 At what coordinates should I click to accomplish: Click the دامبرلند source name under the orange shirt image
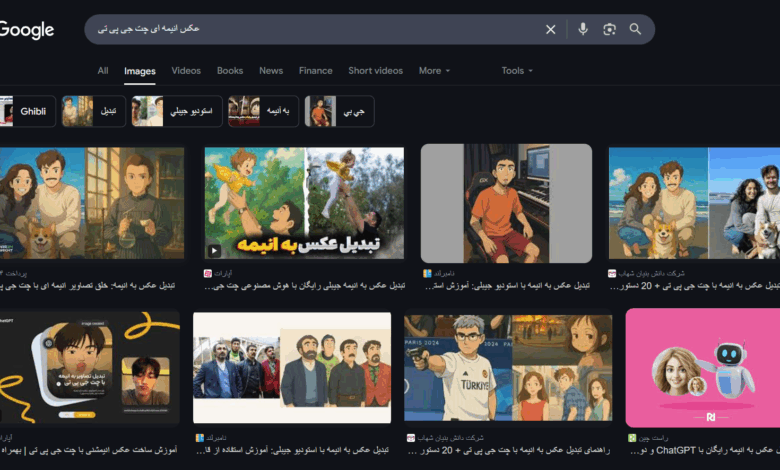(x=444, y=273)
